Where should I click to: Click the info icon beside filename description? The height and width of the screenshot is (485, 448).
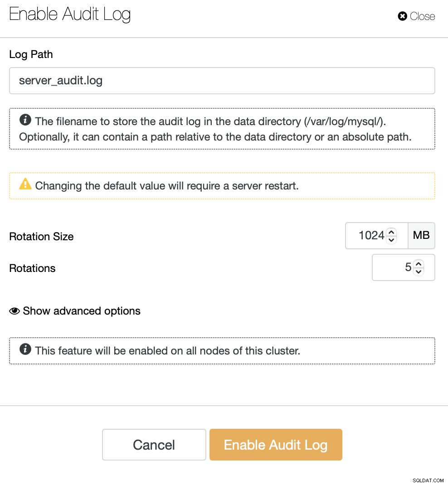(25, 120)
